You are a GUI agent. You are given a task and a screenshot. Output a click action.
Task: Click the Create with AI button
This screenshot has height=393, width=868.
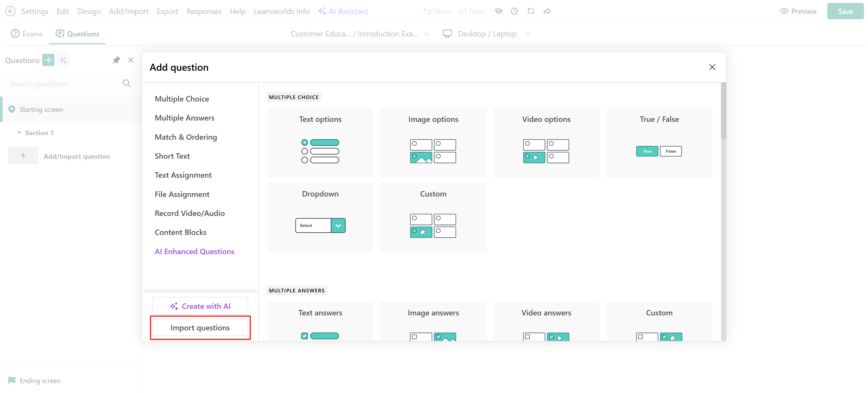coord(200,306)
